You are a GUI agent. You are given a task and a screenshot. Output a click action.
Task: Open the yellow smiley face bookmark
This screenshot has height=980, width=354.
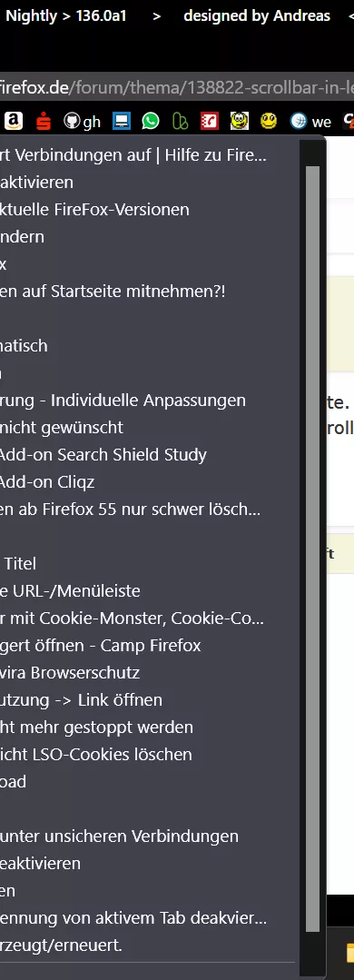(x=269, y=121)
